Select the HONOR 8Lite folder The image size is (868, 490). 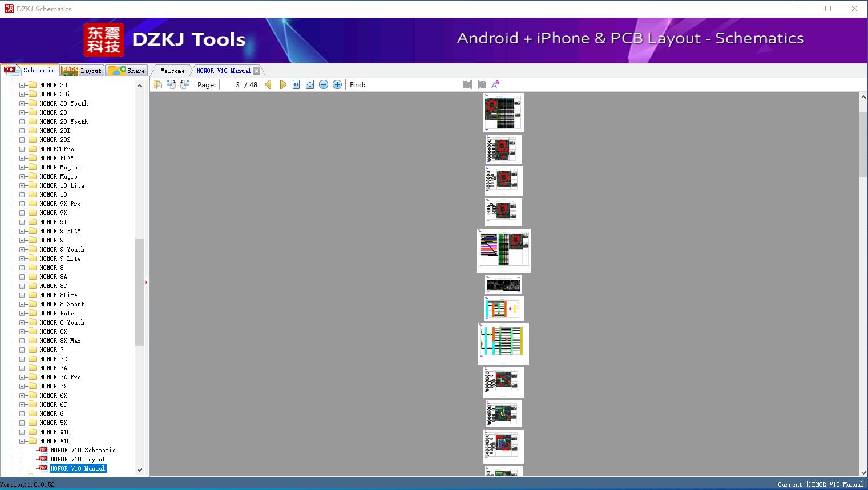[x=58, y=295]
